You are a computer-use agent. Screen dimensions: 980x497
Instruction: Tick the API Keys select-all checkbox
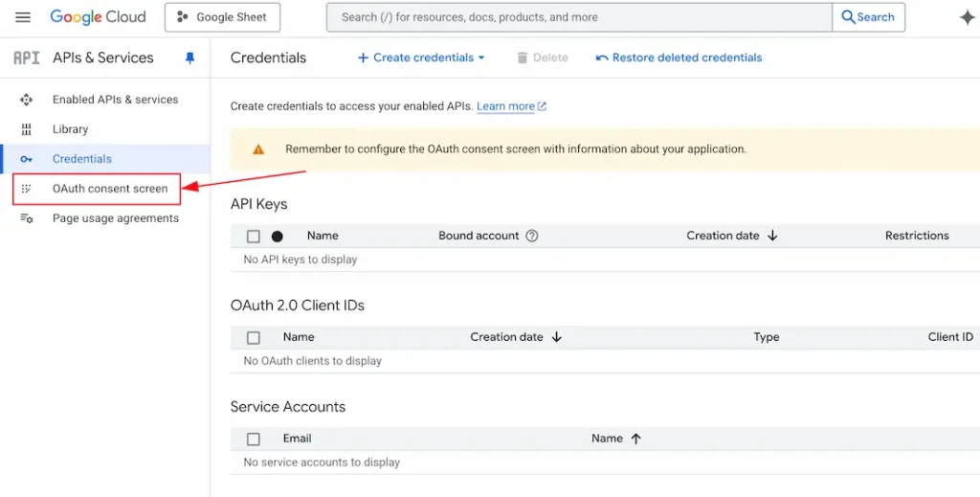click(x=254, y=237)
